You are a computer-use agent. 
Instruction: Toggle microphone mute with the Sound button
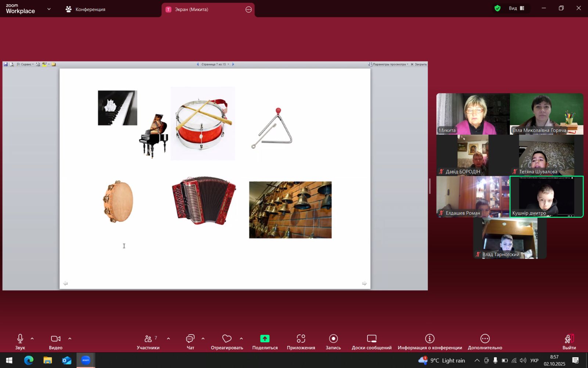tap(20, 342)
